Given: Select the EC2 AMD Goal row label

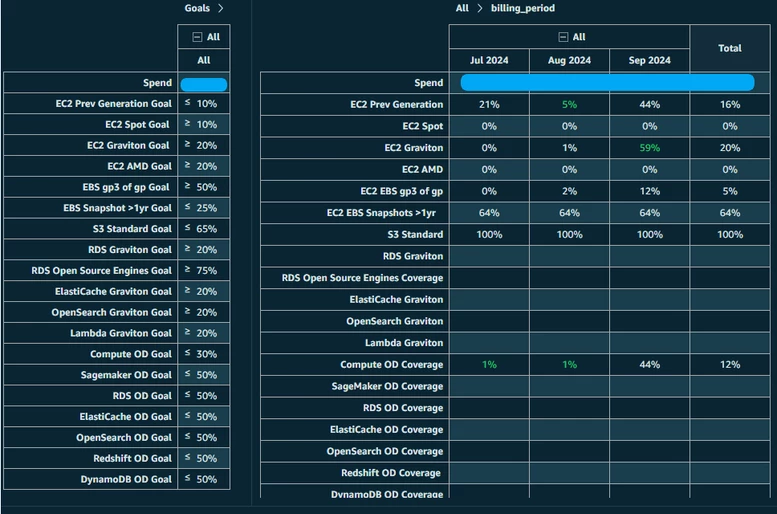Looking at the screenshot, I should (x=139, y=166).
